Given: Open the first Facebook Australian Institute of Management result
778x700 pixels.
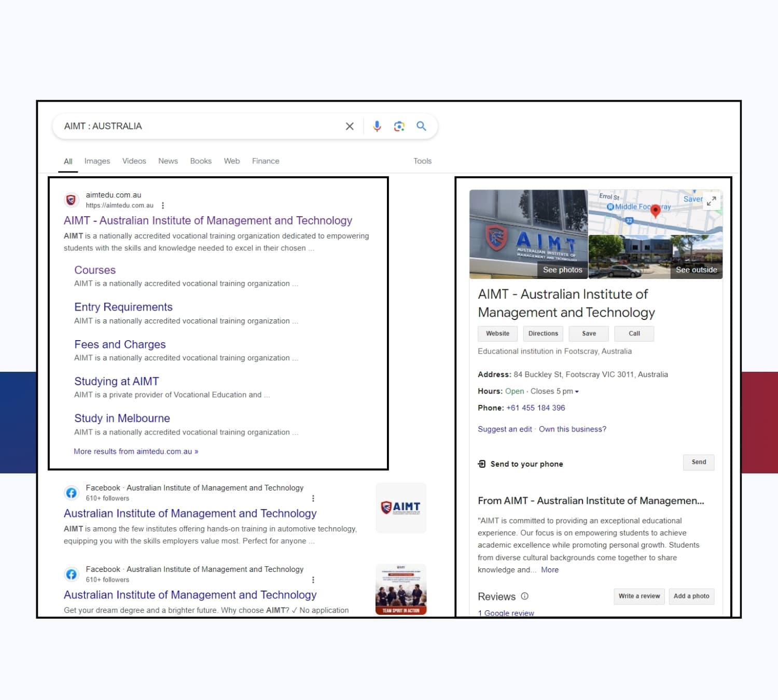Looking at the screenshot, I should [x=190, y=513].
